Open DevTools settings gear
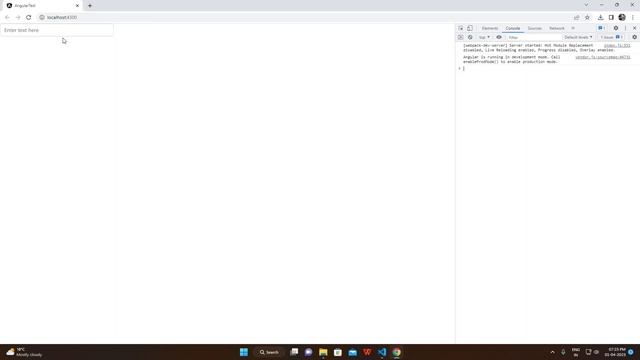The image size is (640, 360). pos(616,28)
